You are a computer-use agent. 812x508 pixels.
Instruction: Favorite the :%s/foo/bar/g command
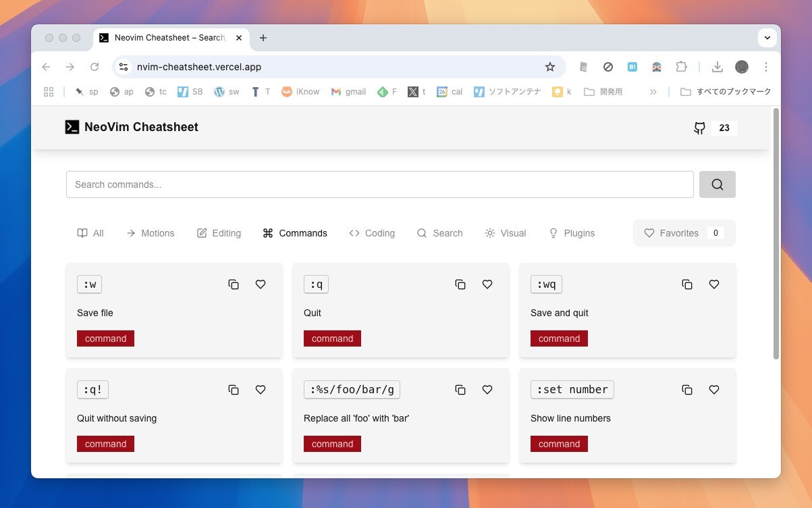487,390
